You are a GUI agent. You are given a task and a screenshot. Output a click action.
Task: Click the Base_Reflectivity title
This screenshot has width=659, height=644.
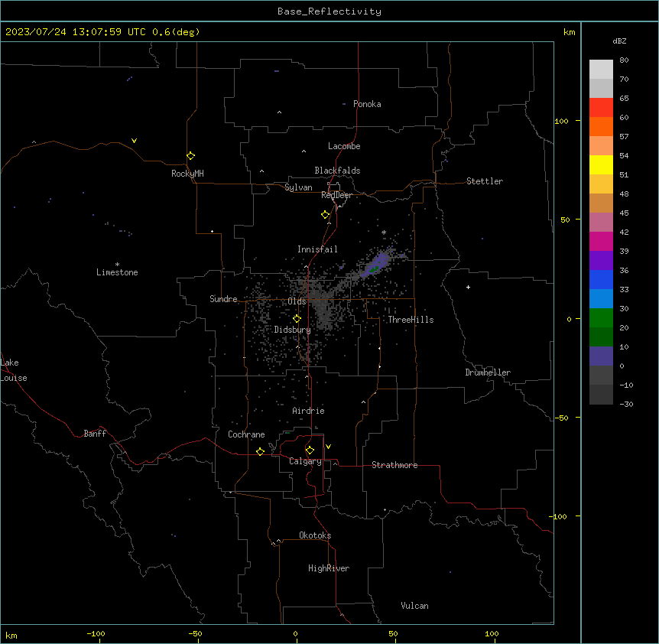click(x=329, y=11)
